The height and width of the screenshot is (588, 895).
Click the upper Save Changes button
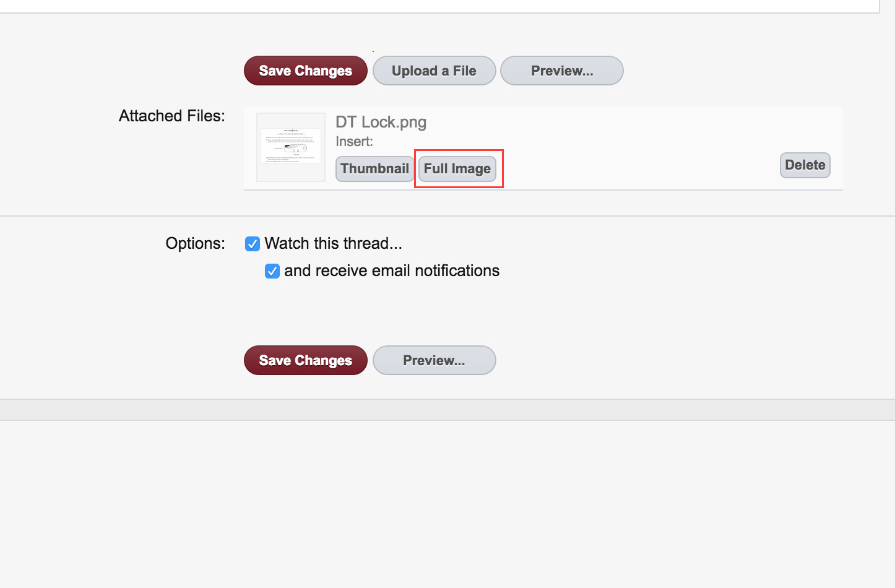pyautogui.click(x=306, y=71)
